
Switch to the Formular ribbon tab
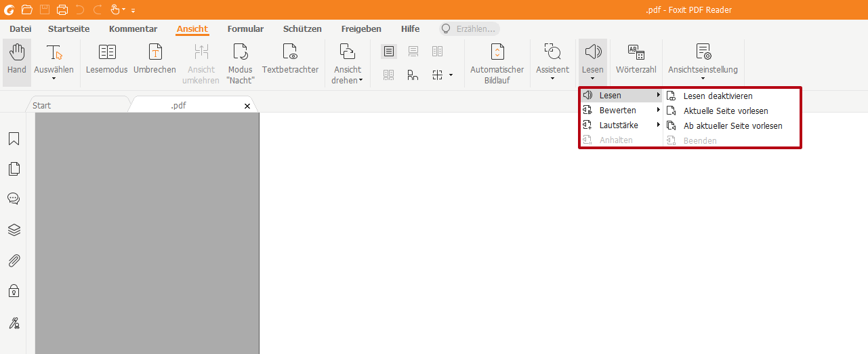[x=245, y=29]
